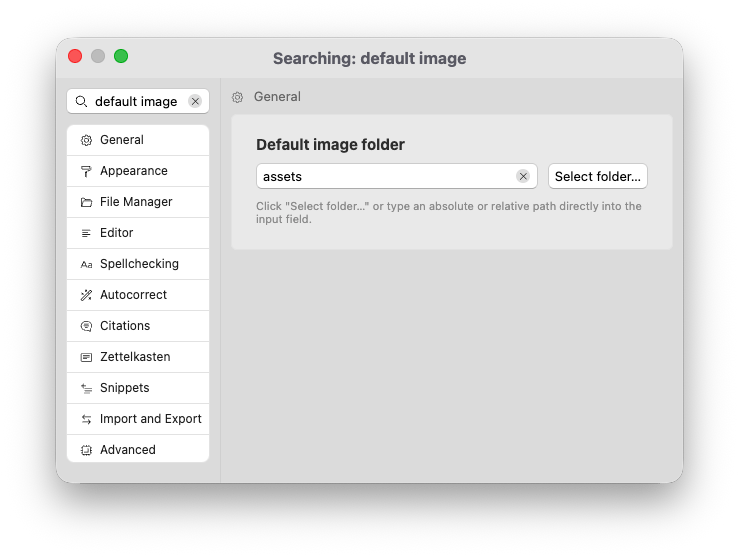739x557 pixels.
Task: Go to the Advanced section
Action: 138,449
